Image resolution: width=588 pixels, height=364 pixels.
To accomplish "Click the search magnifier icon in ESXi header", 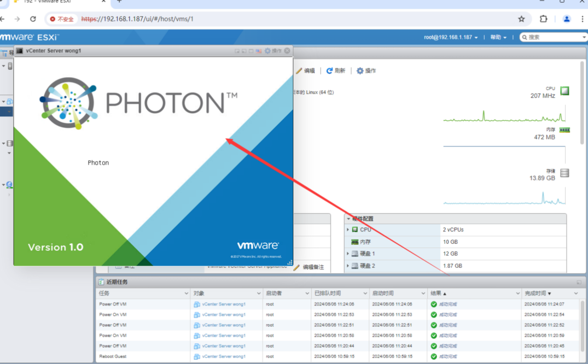I will (525, 37).
